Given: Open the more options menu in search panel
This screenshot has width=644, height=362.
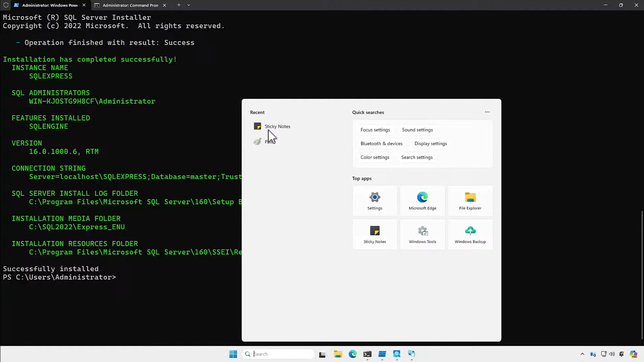Looking at the screenshot, I should point(487,112).
